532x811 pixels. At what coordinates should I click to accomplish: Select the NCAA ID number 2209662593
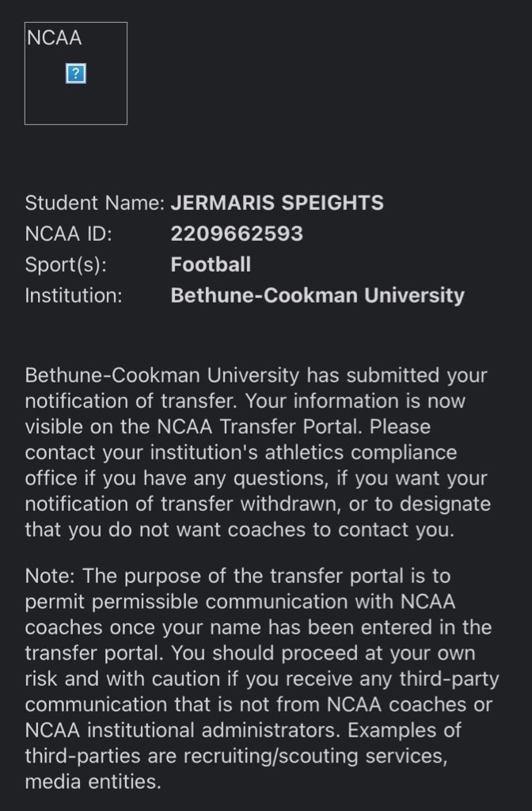coord(237,234)
